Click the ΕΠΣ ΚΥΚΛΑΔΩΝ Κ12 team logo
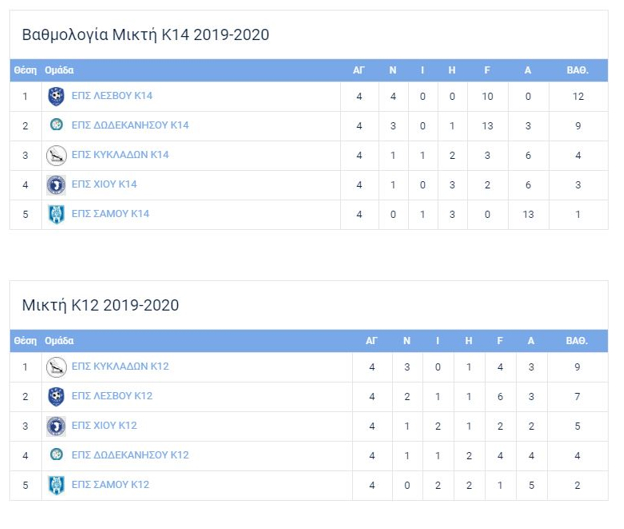 pos(57,366)
